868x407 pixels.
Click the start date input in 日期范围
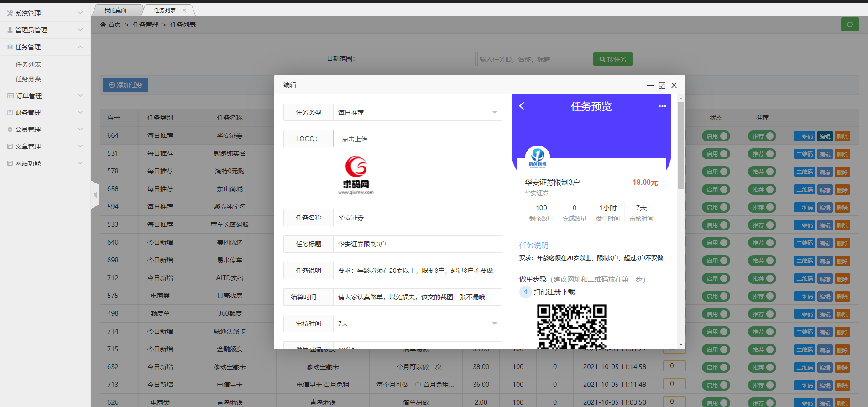point(388,59)
